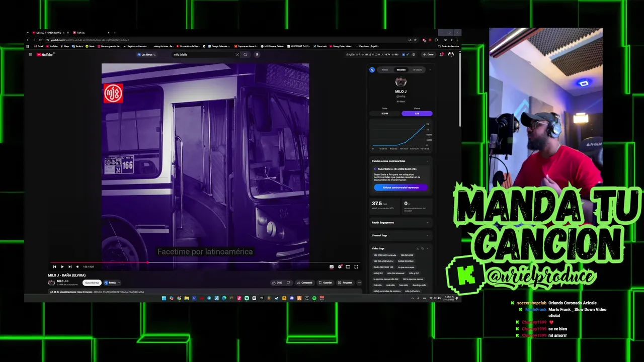The image size is (644, 362).
Task: Select the vidIQ AI Coach tab
Action: [x=417, y=70]
